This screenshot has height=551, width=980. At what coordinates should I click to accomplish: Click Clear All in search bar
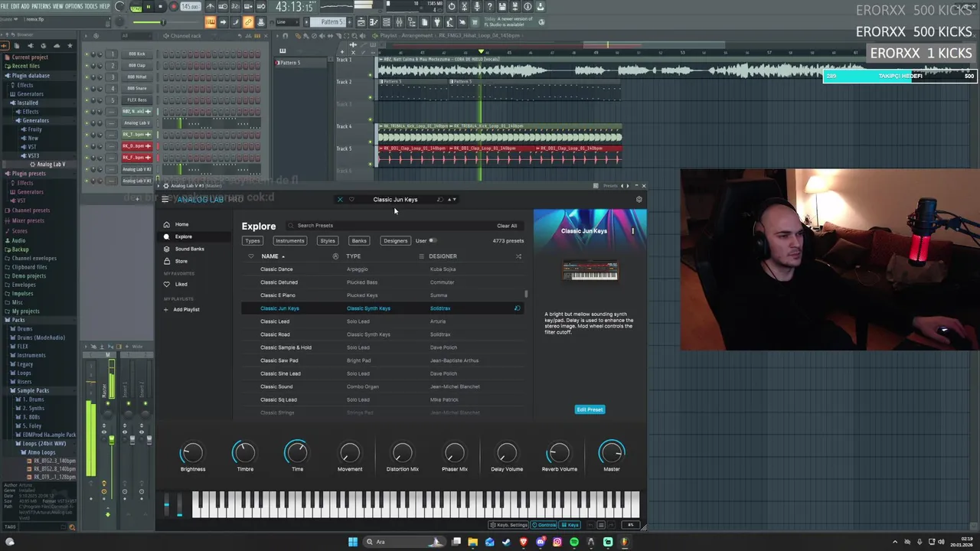point(507,226)
